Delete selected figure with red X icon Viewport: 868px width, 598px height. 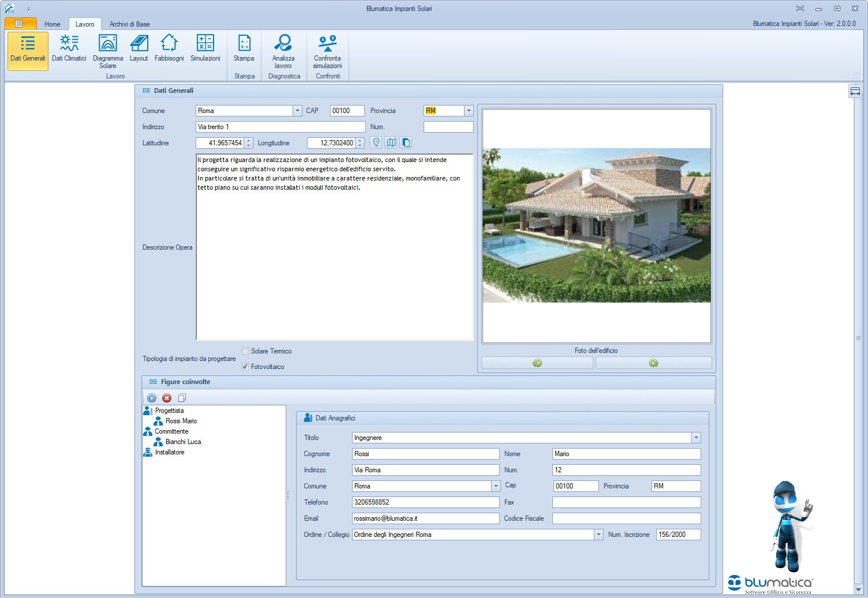(167, 398)
